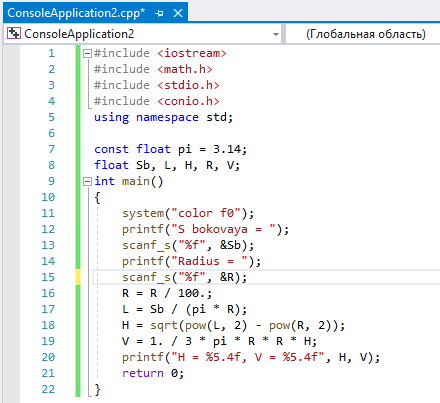Click the return 0; line

(x=153, y=373)
